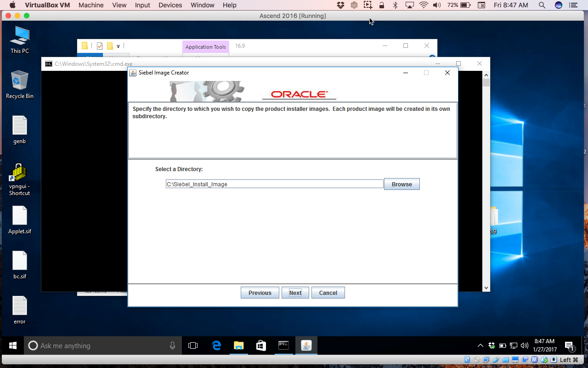Click the VirtualBox shared folders status icon
This screenshot has height=368, width=588.
point(505,360)
